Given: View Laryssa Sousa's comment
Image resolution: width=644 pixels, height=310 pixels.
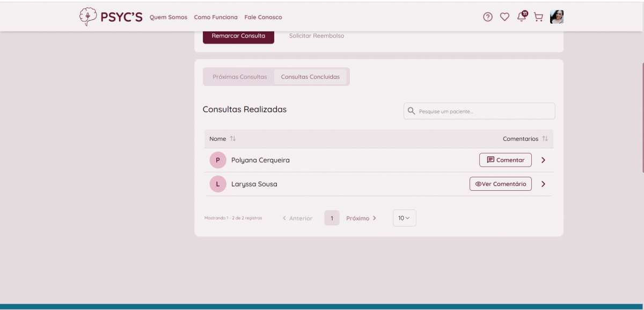Looking at the screenshot, I should pyautogui.click(x=500, y=184).
